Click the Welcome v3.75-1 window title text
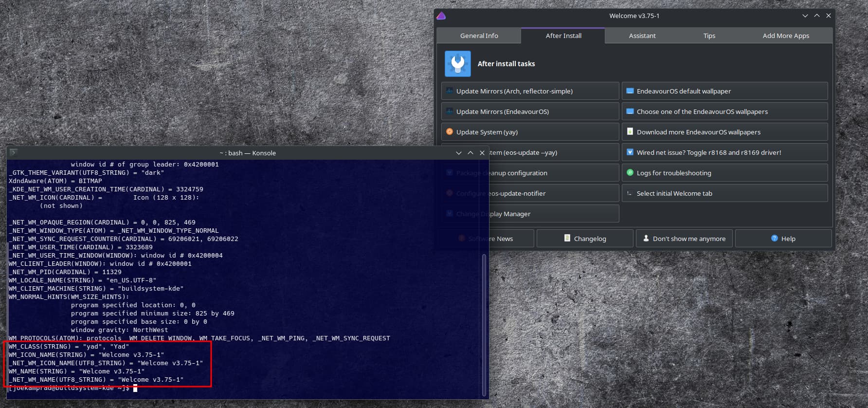This screenshot has height=408, width=868. (634, 16)
